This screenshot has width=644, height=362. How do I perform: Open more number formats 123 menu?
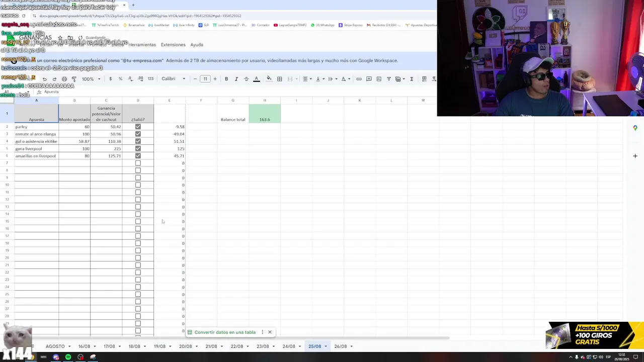coord(150,79)
